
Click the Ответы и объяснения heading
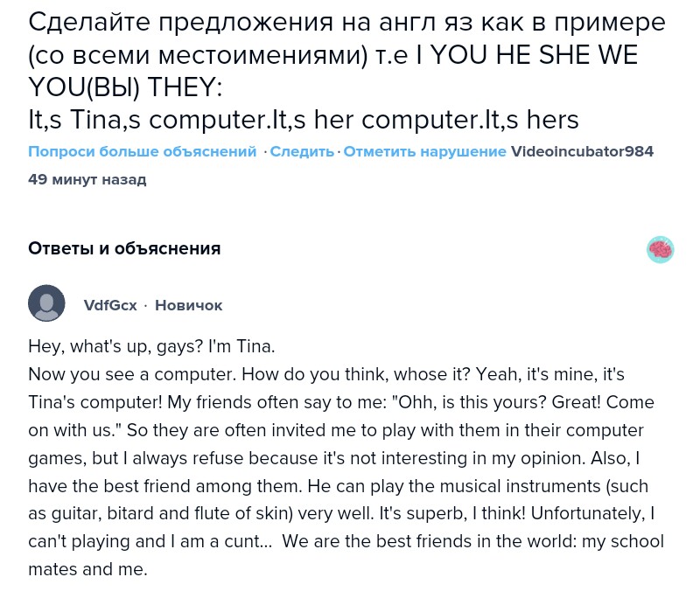coord(124,248)
